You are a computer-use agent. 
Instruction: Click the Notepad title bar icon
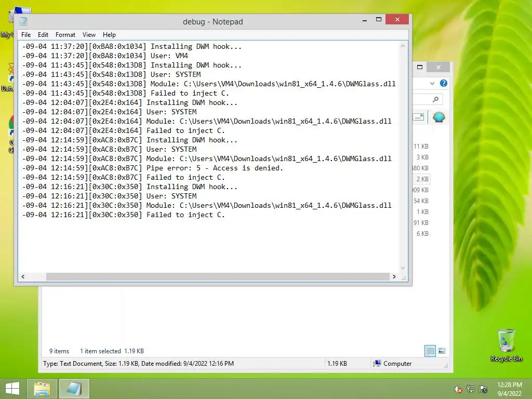point(23,21)
